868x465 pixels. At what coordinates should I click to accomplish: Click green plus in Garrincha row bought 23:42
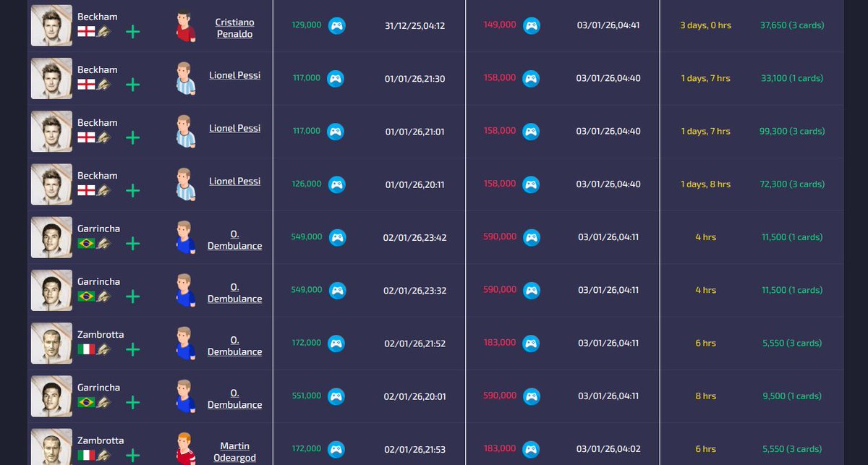coord(133,244)
